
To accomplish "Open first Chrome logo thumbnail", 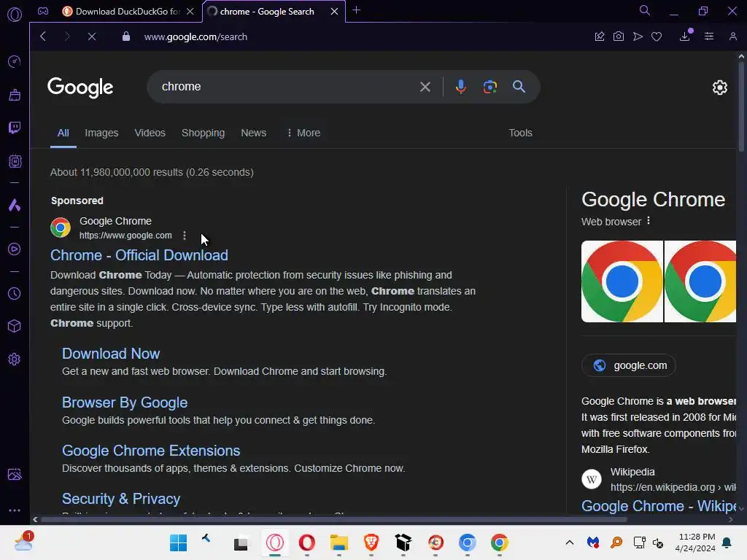I will 622,281.
